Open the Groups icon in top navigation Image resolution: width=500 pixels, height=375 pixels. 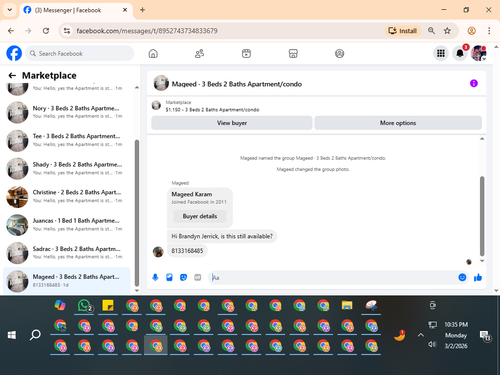[339, 53]
